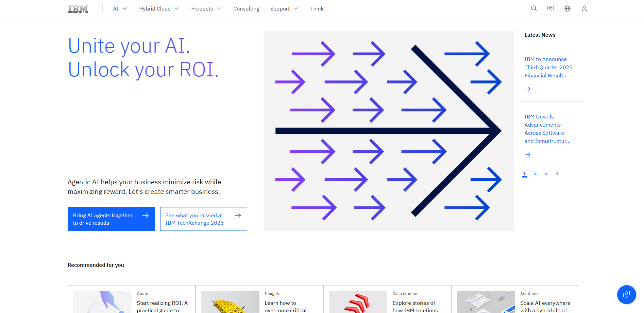Open the user profile icon
The height and width of the screenshot is (313, 644).
[584, 8]
